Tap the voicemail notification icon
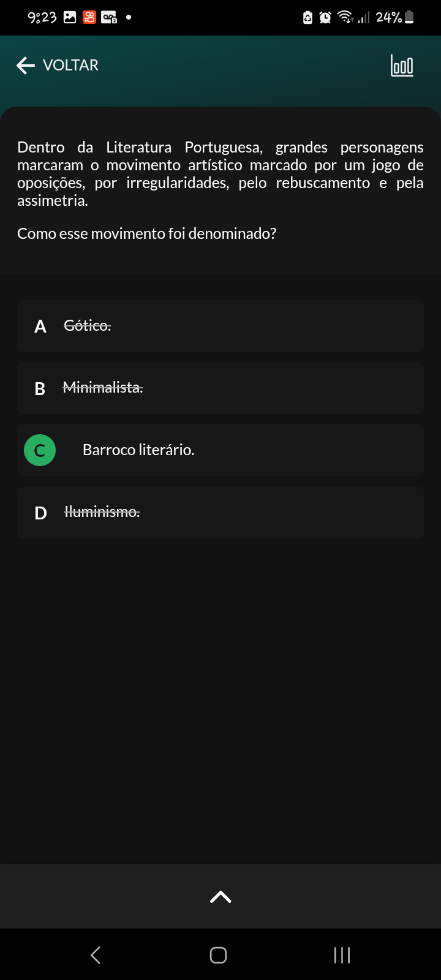Screen dimensions: 441x980 (x=109, y=18)
